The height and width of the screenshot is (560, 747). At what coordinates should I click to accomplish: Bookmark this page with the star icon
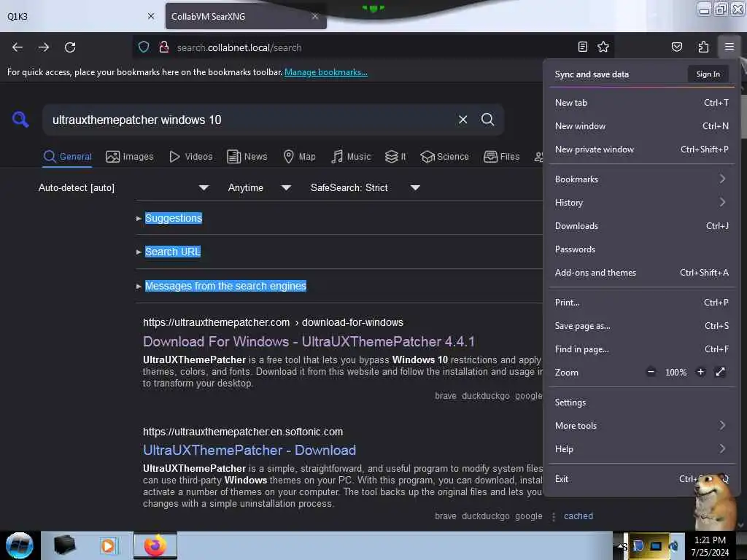coord(603,47)
